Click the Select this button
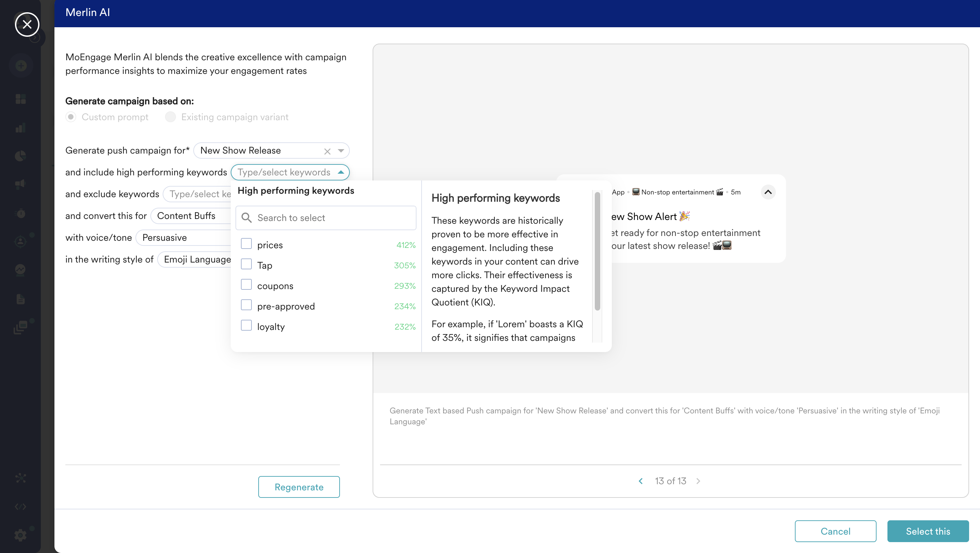The image size is (980, 553). 928,531
